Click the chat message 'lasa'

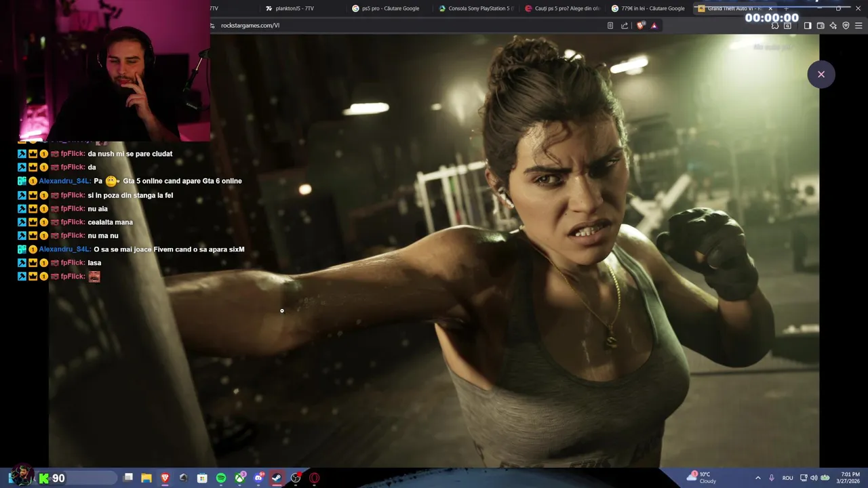[x=94, y=263]
